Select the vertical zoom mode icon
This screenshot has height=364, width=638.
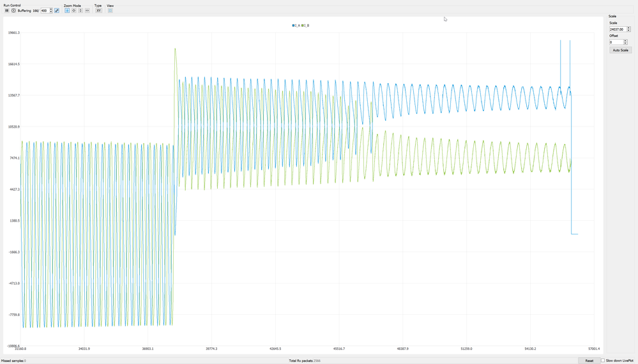(x=80, y=11)
